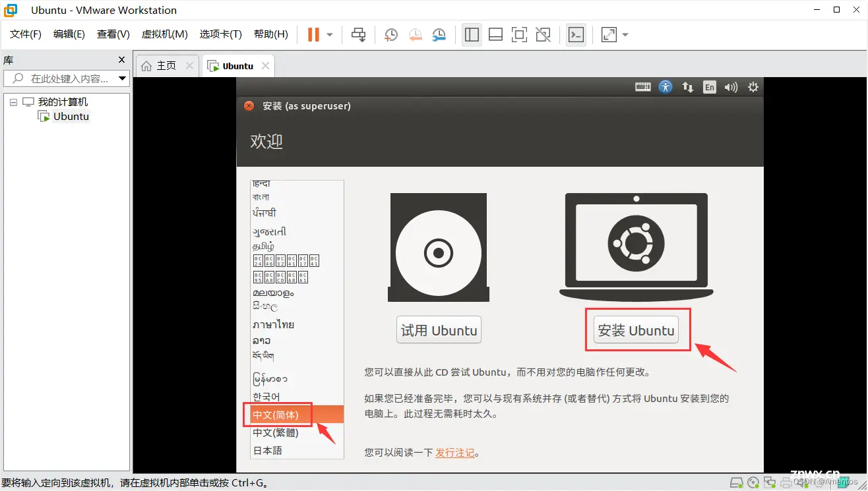Screen dimensions: 868x491
Task: Open the 编辑(E) menu
Action: point(69,34)
